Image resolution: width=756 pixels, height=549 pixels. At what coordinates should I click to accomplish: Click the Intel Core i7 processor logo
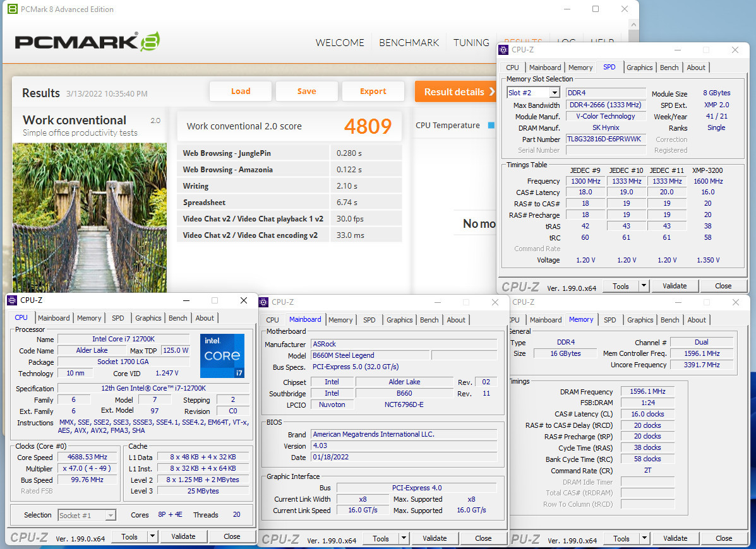[x=222, y=356]
